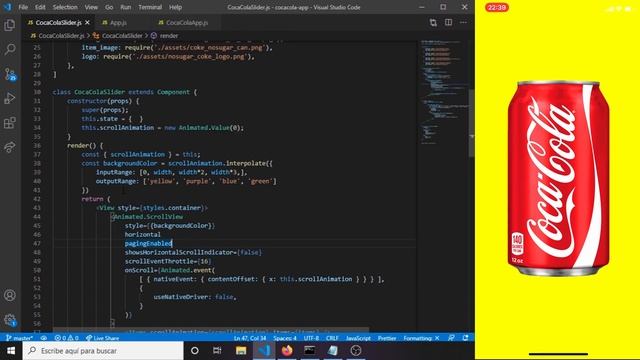Image resolution: width=640 pixels, height=360 pixels.
Task: Open the Live Share activity bar icon
Action: 10,147
